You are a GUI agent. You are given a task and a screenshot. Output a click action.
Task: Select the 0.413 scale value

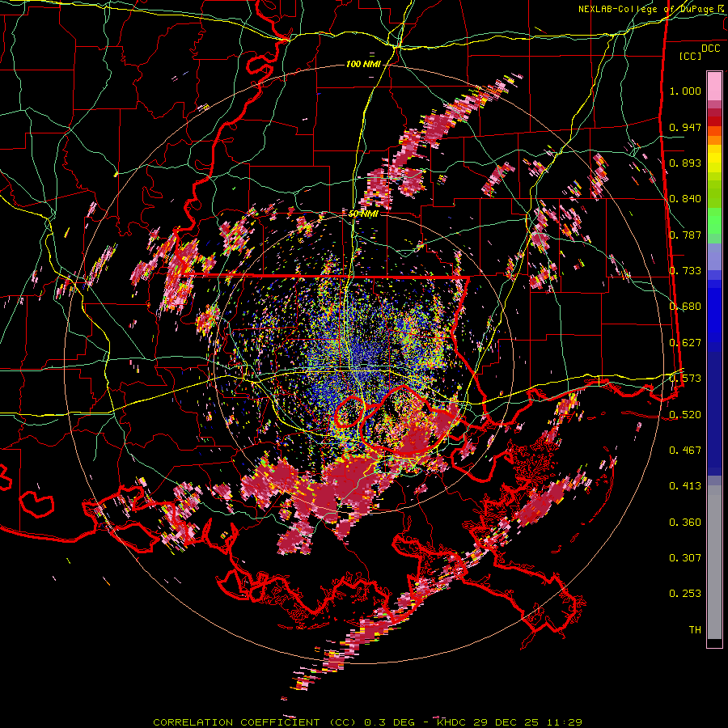[x=685, y=485]
